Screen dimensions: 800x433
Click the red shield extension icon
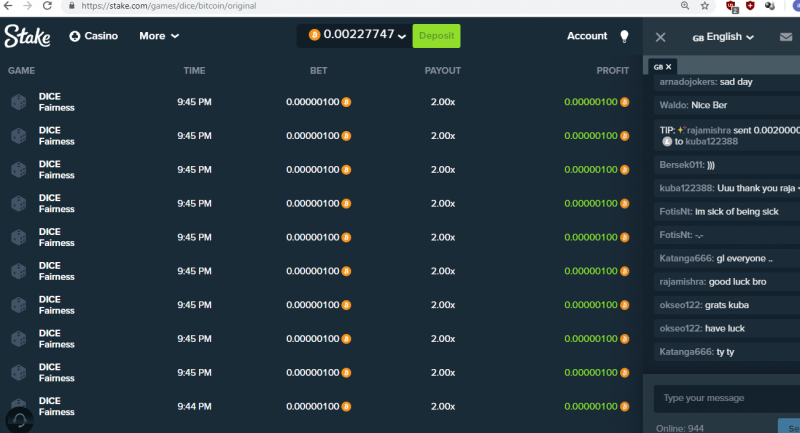tap(750, 6)
